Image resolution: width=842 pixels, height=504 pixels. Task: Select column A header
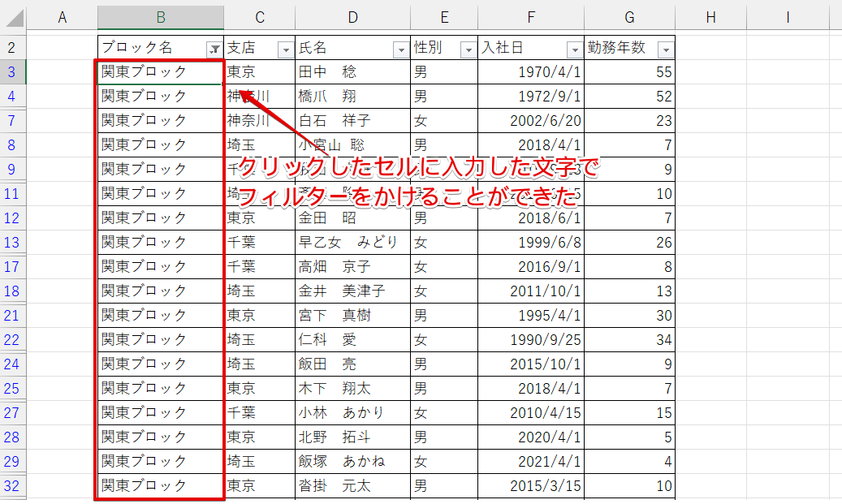pos(63,18)
